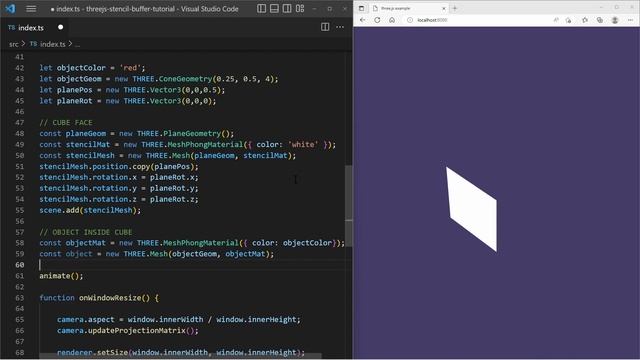Viewport: 640px width, 360px height.
Task: Toggle secondary sidebar layout icon
Action: (x=287, y=9)
